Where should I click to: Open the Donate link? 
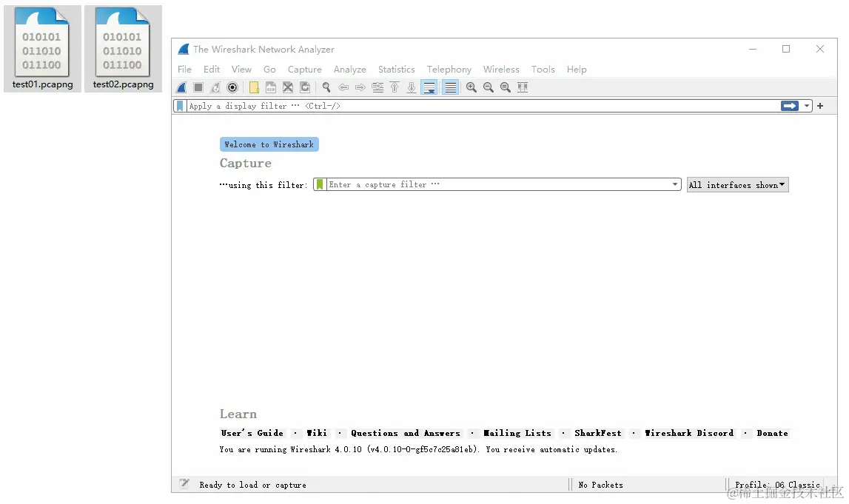pyautogui.click(x=773, y=433)
